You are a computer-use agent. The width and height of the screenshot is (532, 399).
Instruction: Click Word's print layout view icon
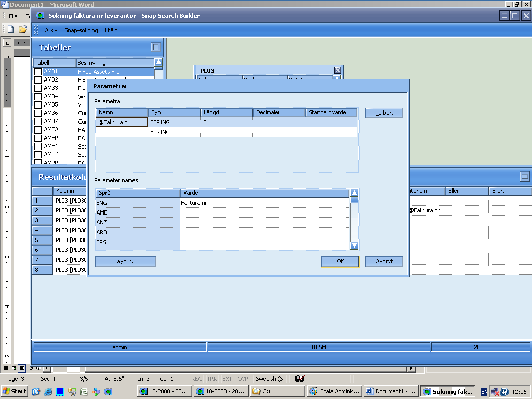(x=22, y=368)
